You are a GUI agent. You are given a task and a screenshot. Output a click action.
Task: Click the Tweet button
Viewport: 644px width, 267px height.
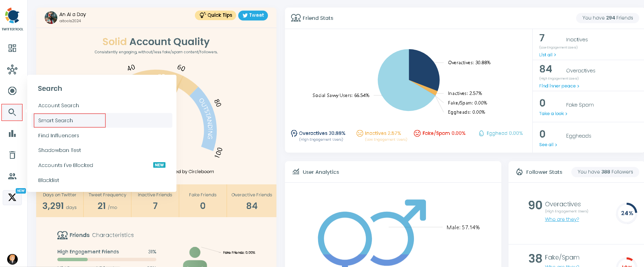tap(253, 15)
